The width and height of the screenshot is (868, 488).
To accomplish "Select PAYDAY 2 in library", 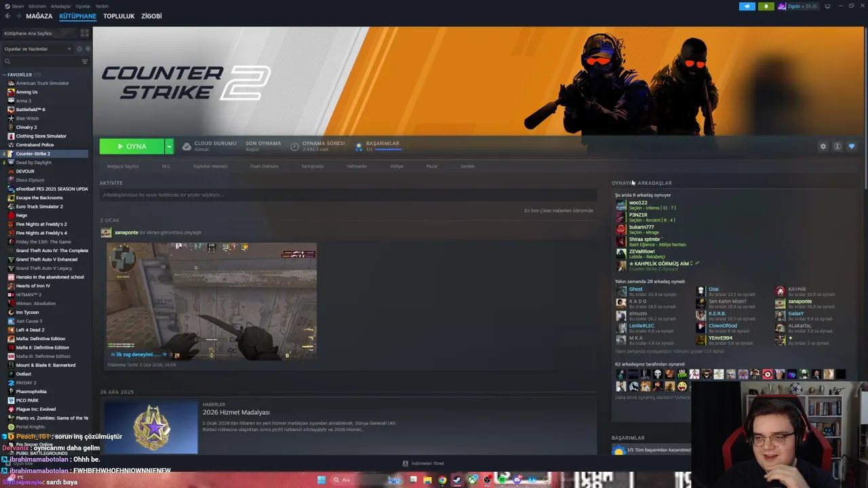I will [x=26, y=383].
